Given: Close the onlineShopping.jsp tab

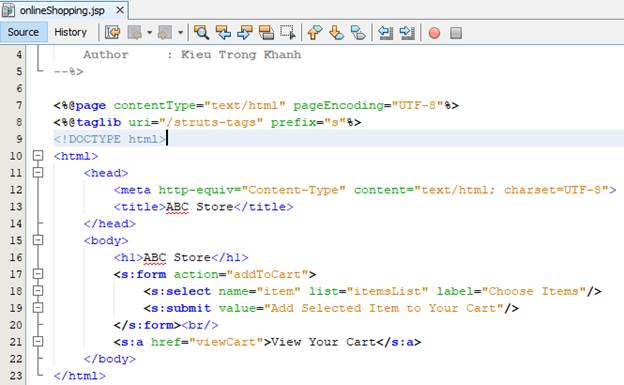Looking at the screenshot, I should point(120,10).
